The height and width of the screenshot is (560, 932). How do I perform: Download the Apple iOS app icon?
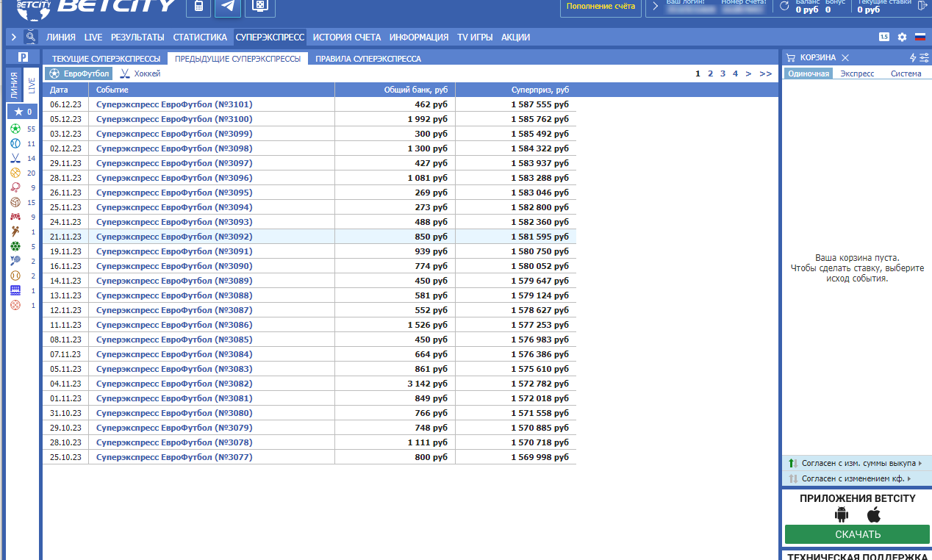pos(874,514)
